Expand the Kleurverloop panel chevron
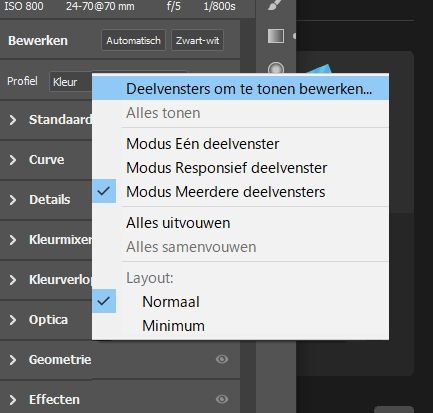 (13, 280)
